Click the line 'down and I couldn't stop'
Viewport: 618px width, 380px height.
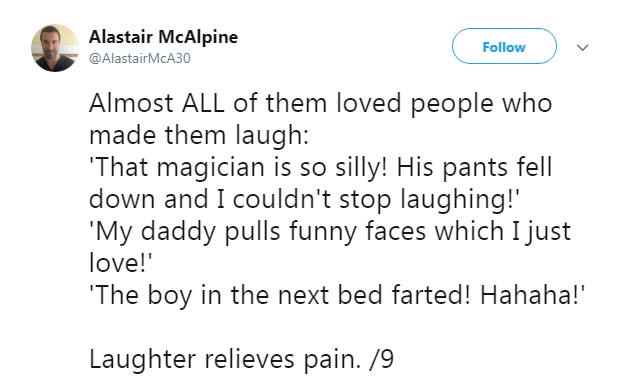[304, 199]
